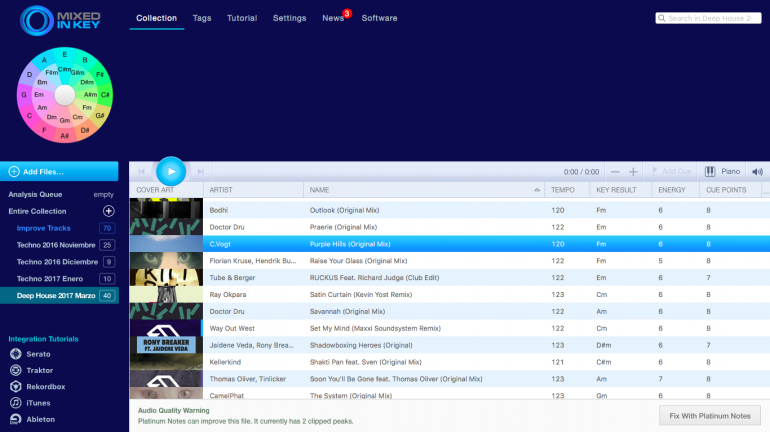Select Techno 2017 Enero playlist
This screenshot has width=770, height=432.
pos(59,278)
